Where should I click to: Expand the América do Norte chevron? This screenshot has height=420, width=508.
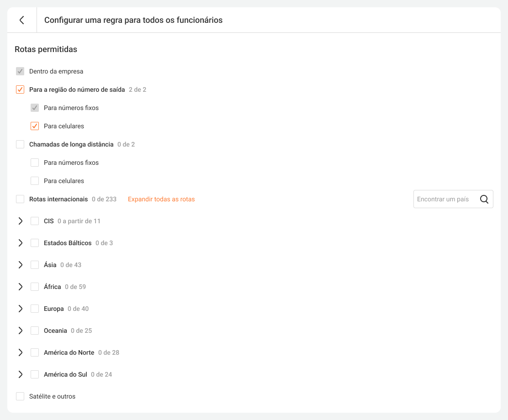click(x=20, y=352)
